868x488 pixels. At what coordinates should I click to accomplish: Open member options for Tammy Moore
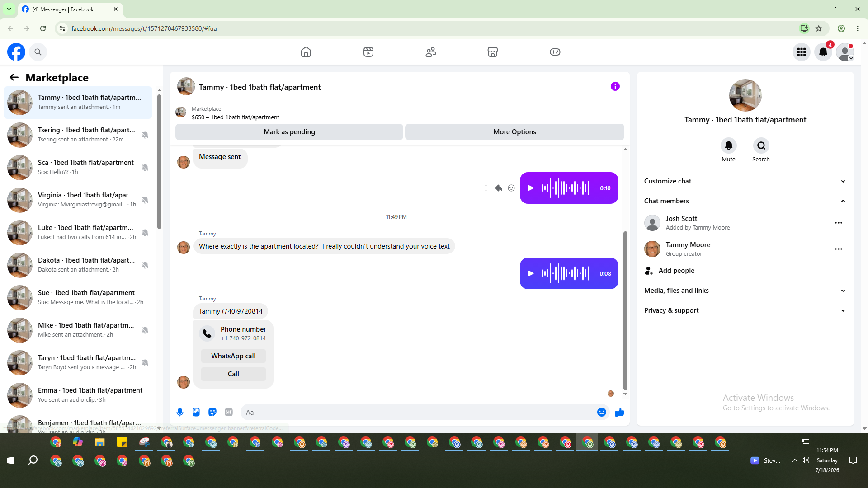[839, 249]
